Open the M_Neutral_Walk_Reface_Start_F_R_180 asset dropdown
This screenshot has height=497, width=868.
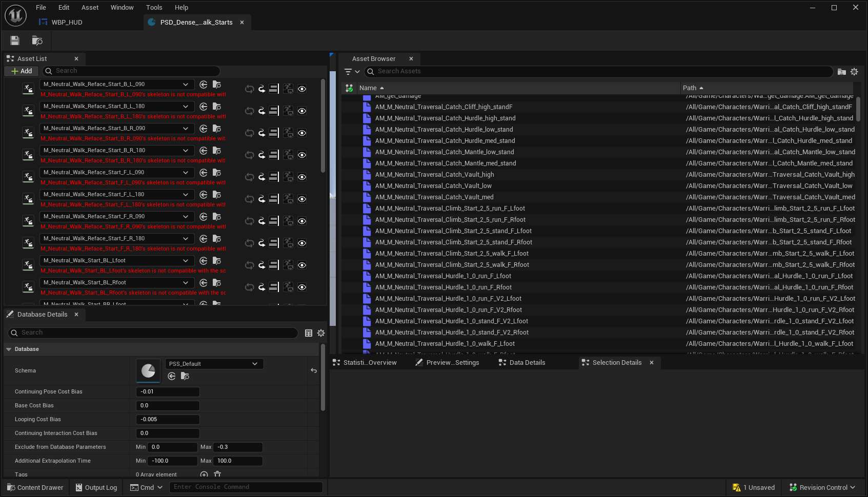click(117, 239)
